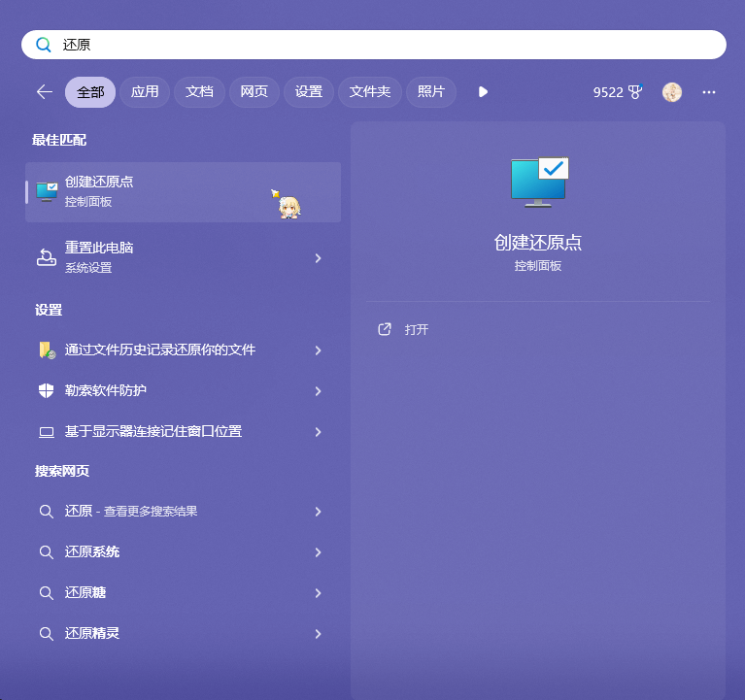
Task: Expand the 勒索软件防护 chevron arrow
Action: [318, 391]
